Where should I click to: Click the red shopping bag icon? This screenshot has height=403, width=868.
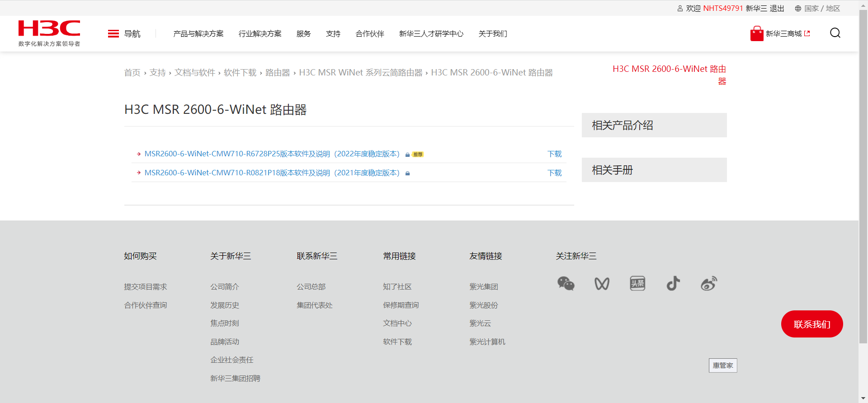757,33
